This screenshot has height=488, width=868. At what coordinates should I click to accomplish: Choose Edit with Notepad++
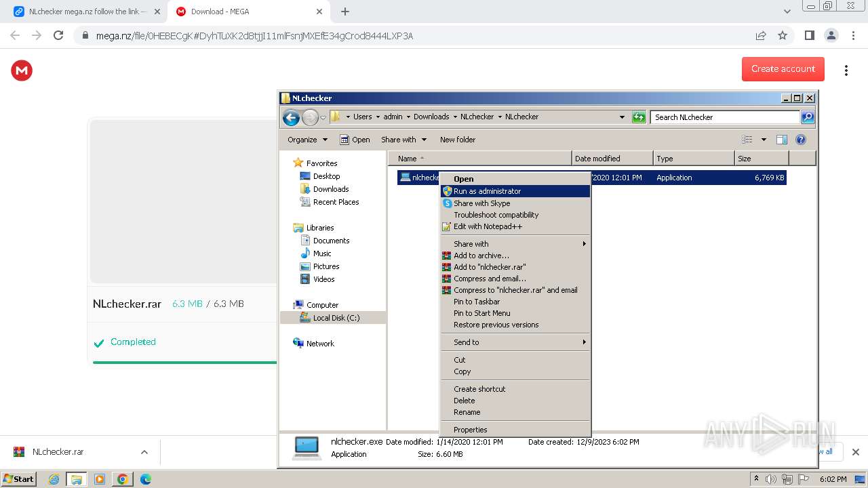[x=515, y=226]
